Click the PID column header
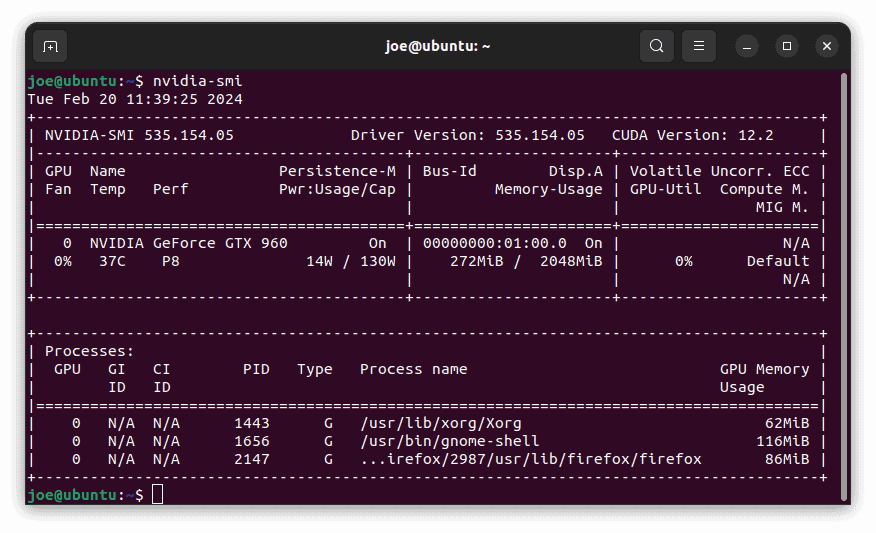876x533 pixels. pyautogui.click(x=256, y=369)
